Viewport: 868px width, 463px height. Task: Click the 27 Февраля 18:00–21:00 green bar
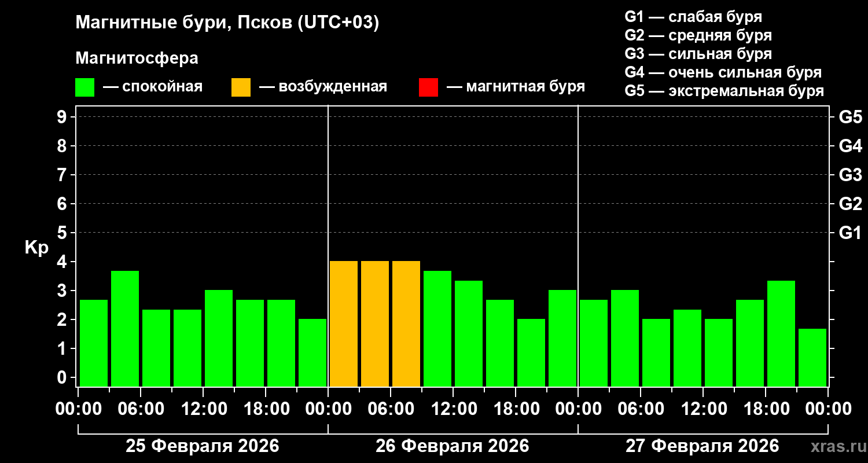coord(781,334)
